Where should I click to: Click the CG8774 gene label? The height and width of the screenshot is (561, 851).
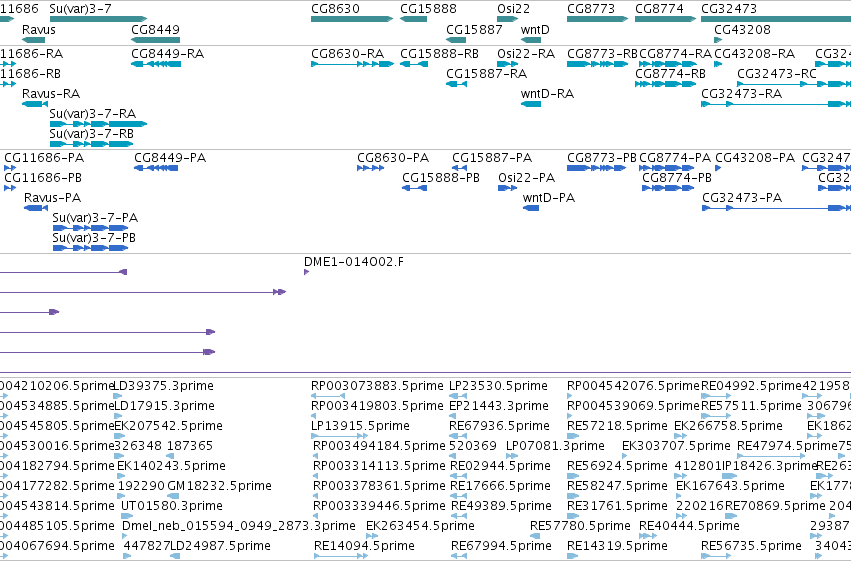click(659, 9)
